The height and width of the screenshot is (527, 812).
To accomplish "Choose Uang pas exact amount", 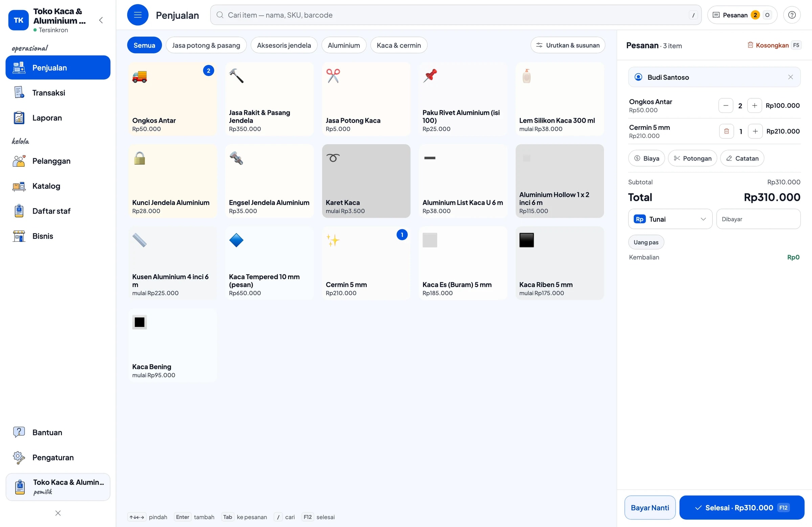I will pyautogui.click(x=646, y=242).
